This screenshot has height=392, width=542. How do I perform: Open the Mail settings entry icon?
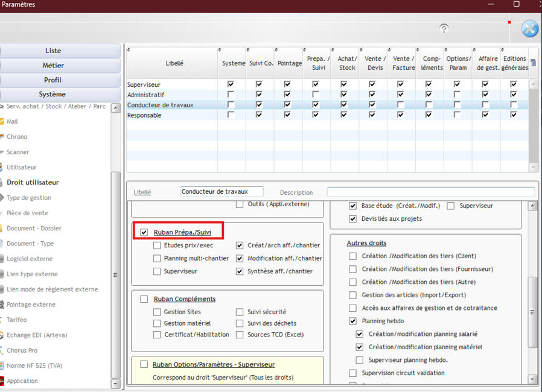(2, 122)
